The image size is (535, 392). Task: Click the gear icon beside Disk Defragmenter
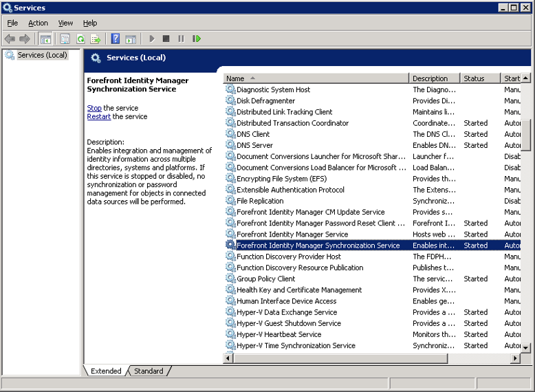(x=230, y=100)
